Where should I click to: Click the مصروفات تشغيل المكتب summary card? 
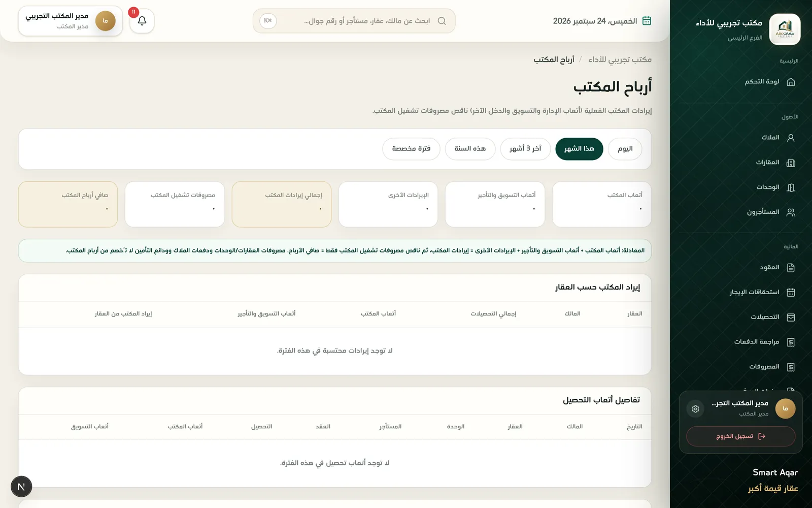point(175,204)
